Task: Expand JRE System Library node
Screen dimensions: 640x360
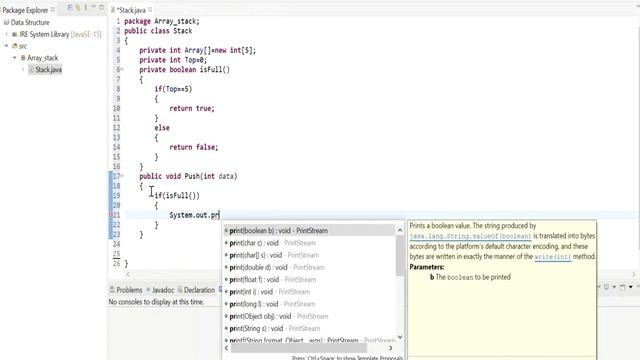Action: click(x=6, y=34)
